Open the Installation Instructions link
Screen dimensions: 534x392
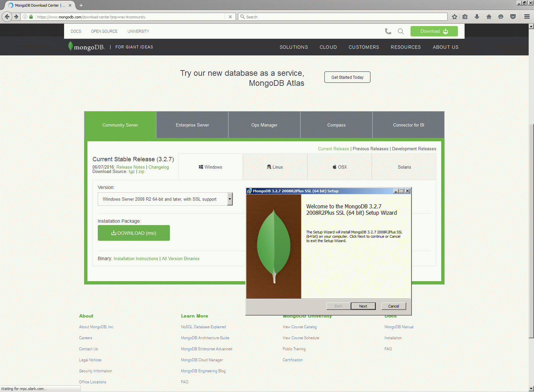tap(136, 259)
